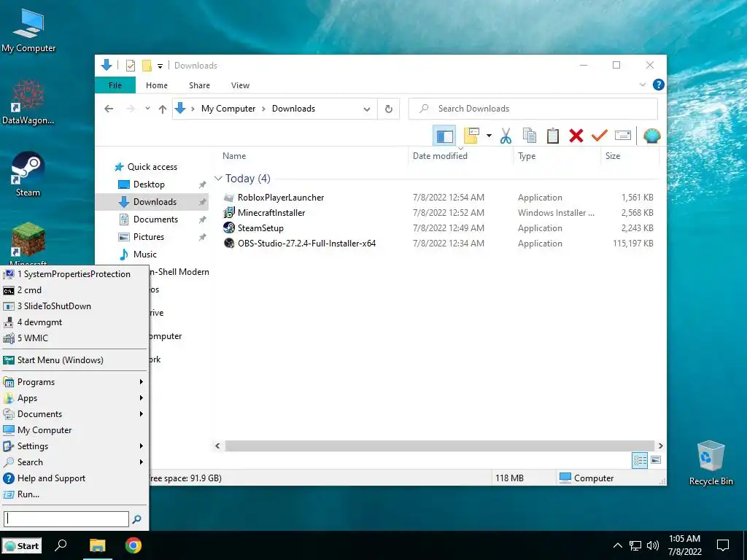Click the Copy toolbar icon
This screenshot has width=747, height=560.
[x=530, y=136]
